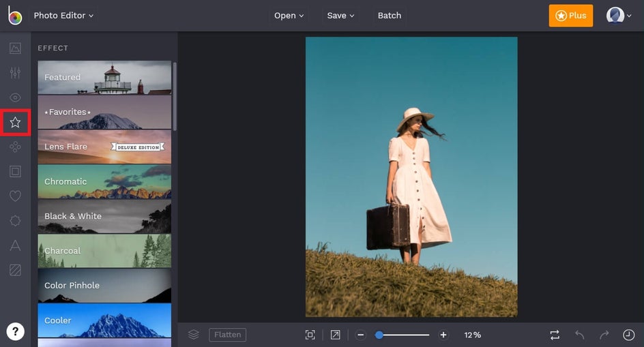The image size is (644, 347).
Task: Select the Edit sliders sidebar icon
Action: tap(15, 73)
